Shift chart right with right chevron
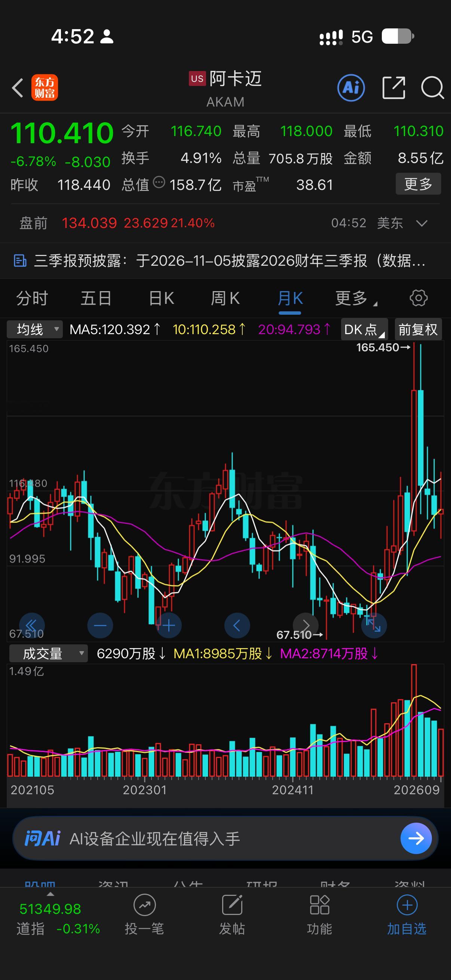Screen dimensions: 451x980 tap(306, 625)
